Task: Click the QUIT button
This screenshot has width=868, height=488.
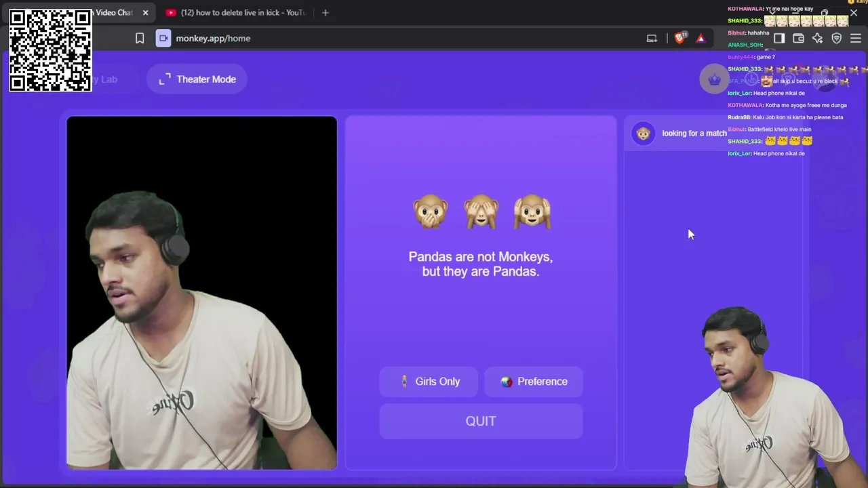Action: pos(481,422)
